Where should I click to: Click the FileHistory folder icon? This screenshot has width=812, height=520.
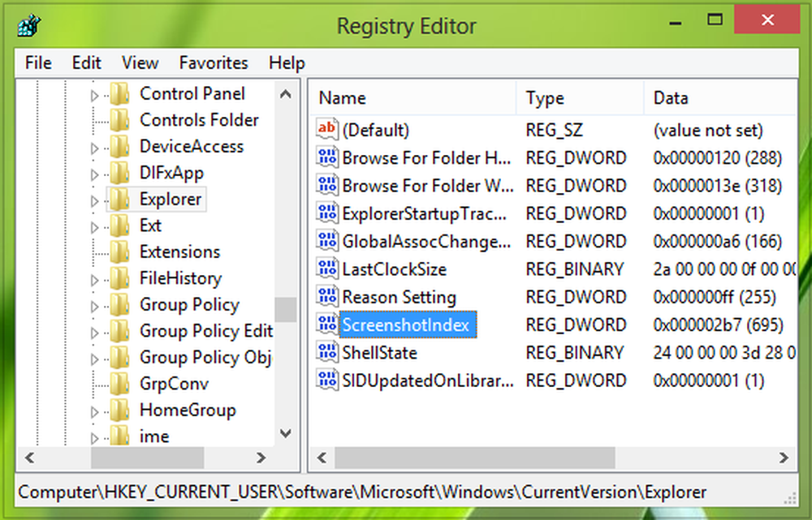[120, 278]
